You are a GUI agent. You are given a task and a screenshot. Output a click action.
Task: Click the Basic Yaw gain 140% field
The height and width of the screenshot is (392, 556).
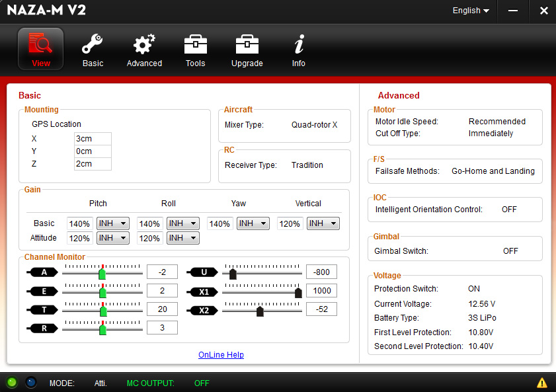220,223
